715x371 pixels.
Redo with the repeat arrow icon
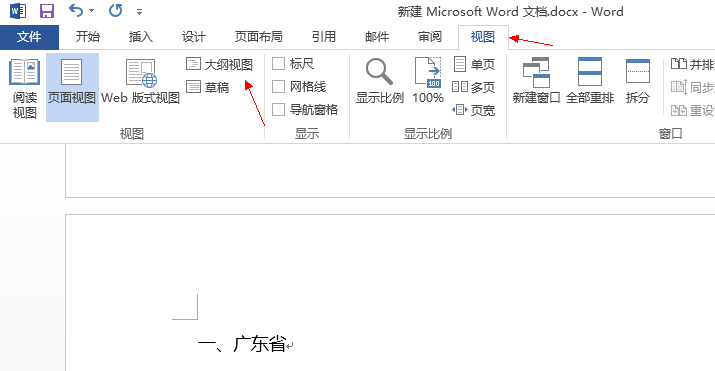115,10
